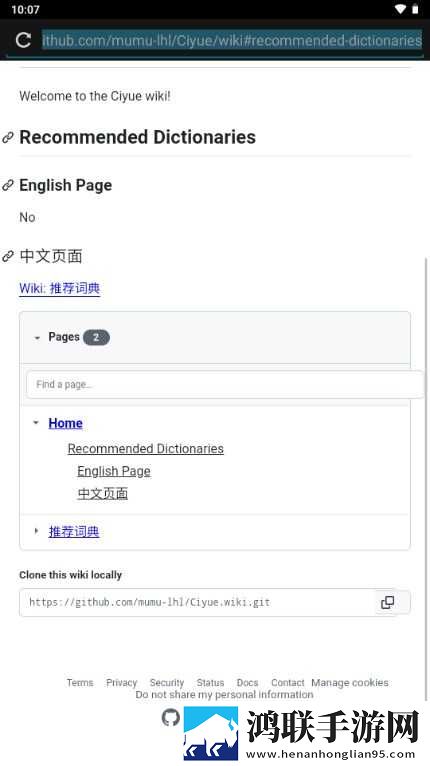Collapse the Pages section triangle
This screenshot has height=766, width=430.
tap(37, 338)
